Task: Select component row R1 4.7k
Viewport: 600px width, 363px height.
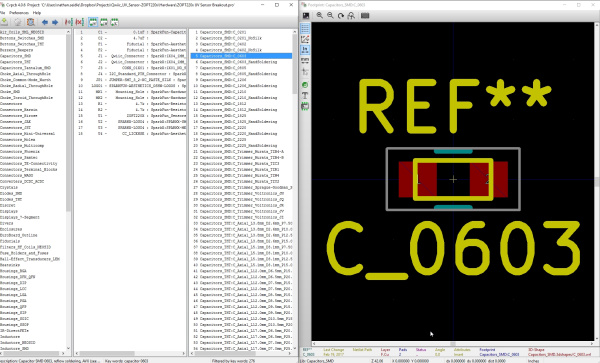Action: (130, 103)
